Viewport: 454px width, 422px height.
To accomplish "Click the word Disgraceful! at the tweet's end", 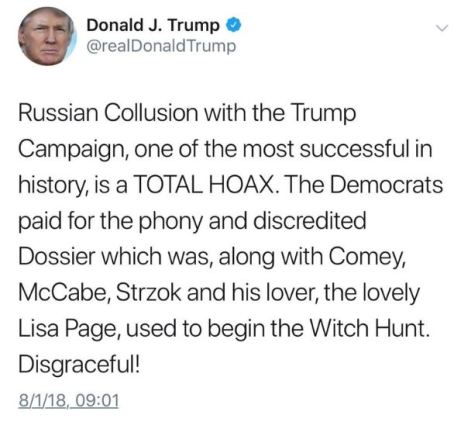I will [x=79, y=364].
